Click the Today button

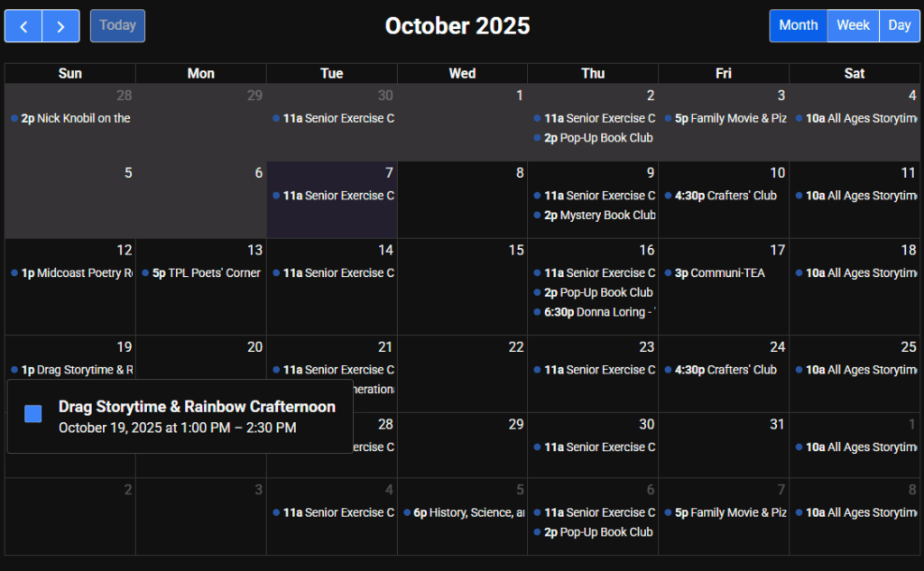click(117, 25)
